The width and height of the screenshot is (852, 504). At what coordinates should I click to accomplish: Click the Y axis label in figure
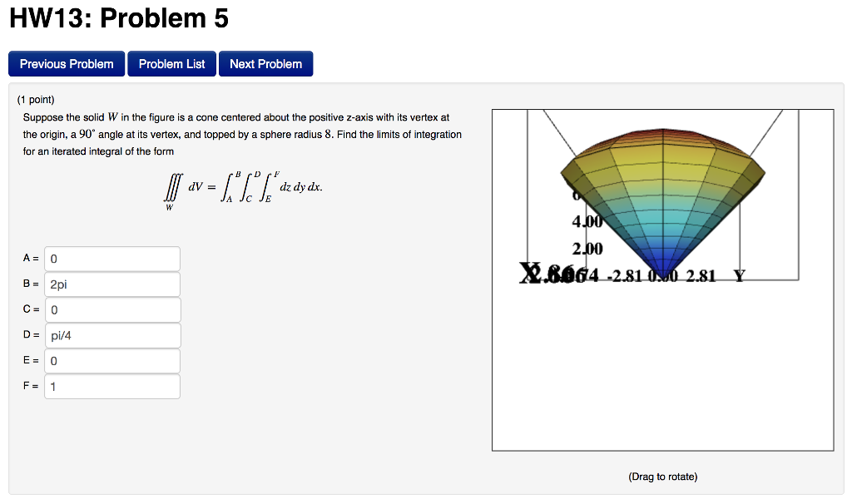(x=738, y=276)
